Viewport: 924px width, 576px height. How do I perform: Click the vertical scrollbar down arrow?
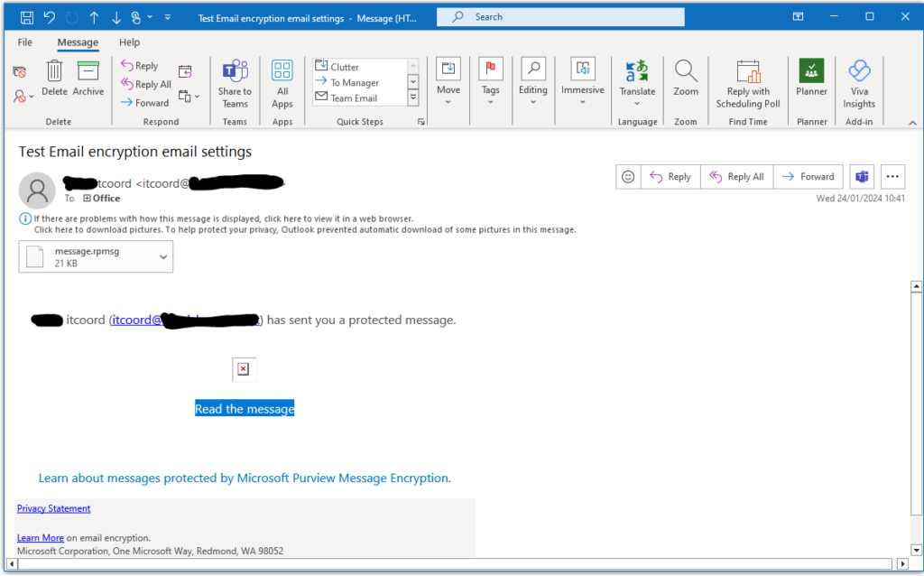[x=916, y=550]
